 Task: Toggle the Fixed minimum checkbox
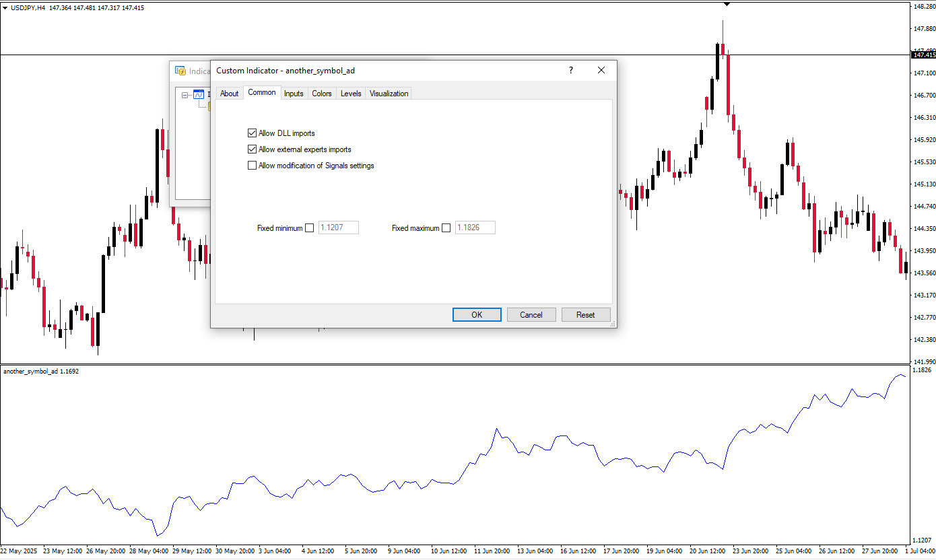(310, 228)
